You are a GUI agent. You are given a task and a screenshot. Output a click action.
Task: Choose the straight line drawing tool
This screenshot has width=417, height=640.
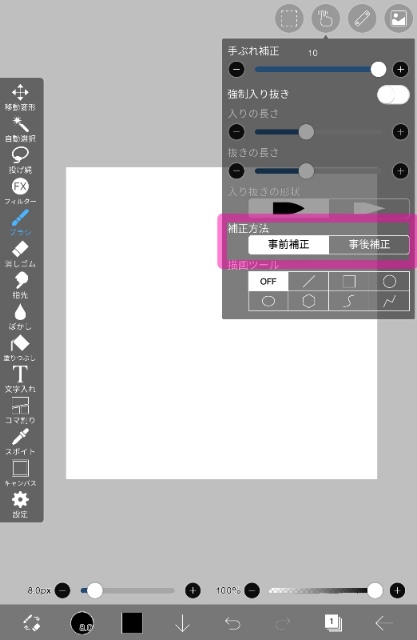[x=308, y=281]
